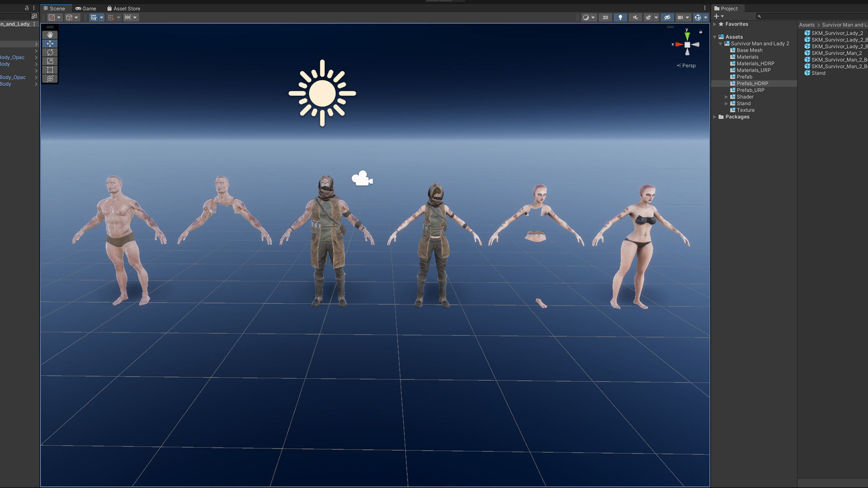Open the snap increment dropdown arrow

coord(135,18)
